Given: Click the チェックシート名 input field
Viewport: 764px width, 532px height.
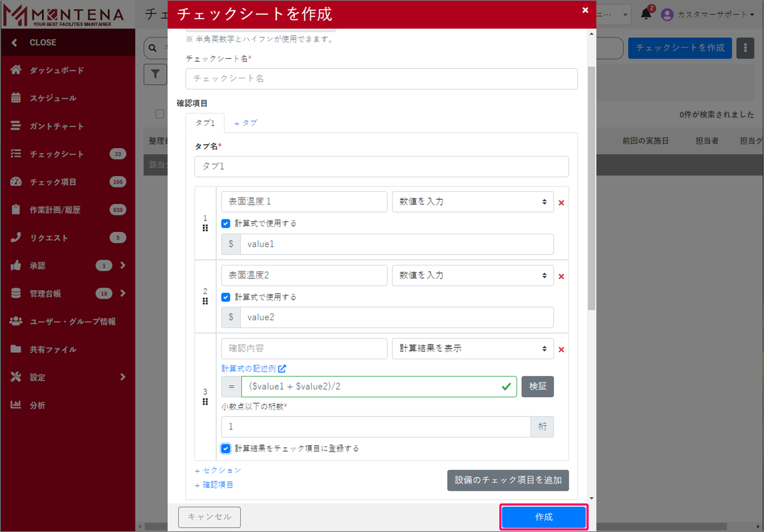Looking at the screenshot, I should [381, 79].
